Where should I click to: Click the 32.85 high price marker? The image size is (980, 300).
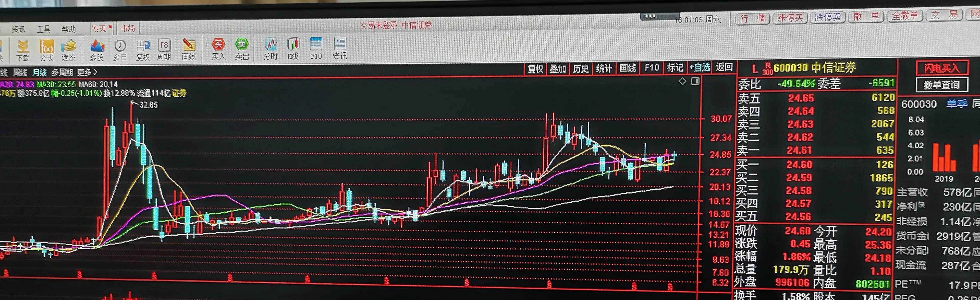coord(148,105)
